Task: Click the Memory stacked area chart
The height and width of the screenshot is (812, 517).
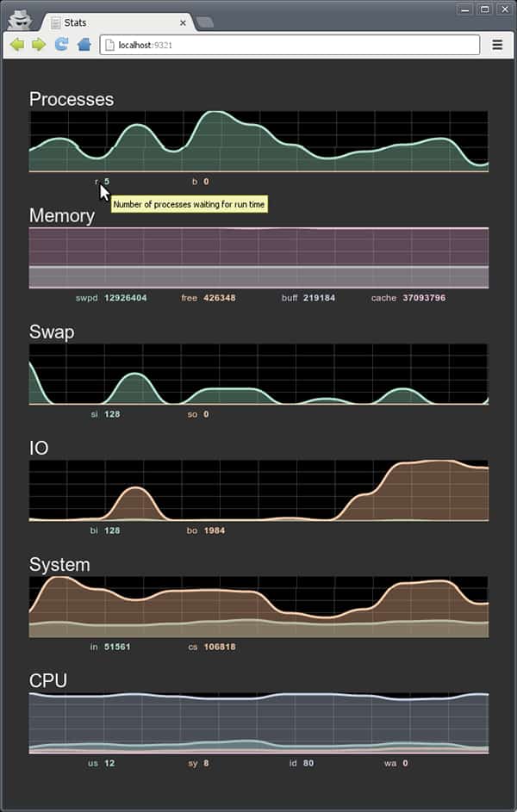Action: click(x=258, y=257)
